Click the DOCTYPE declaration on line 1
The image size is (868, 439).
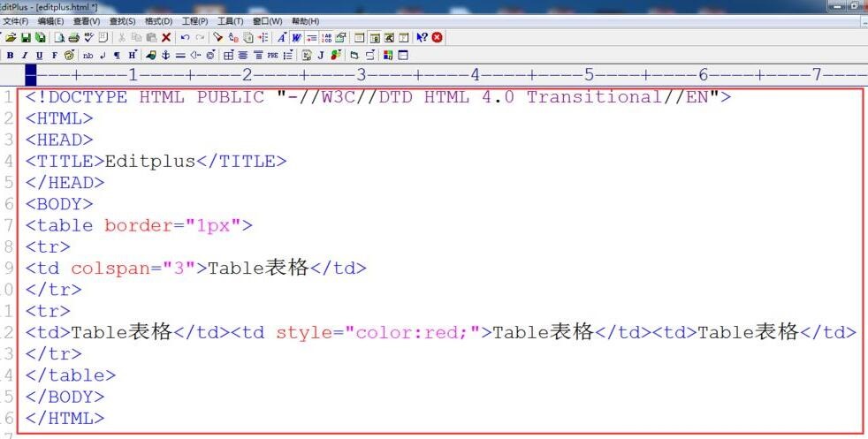pos(378,97)
